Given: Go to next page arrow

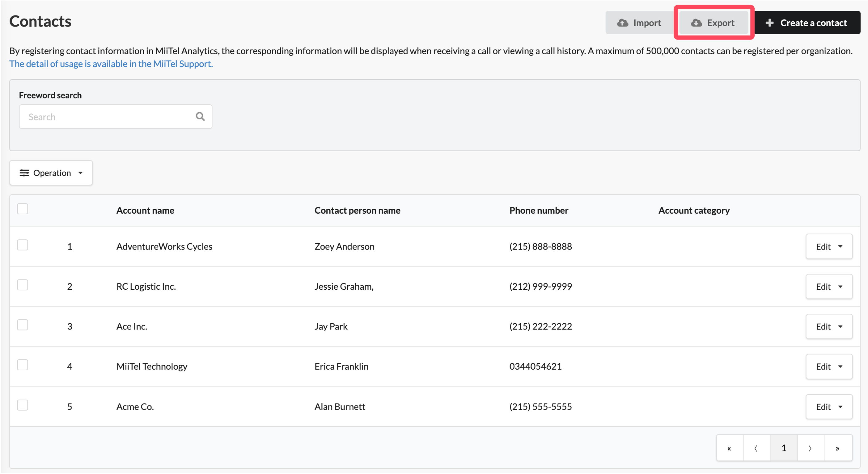Looking at the screenshot, I should [811, 448].
